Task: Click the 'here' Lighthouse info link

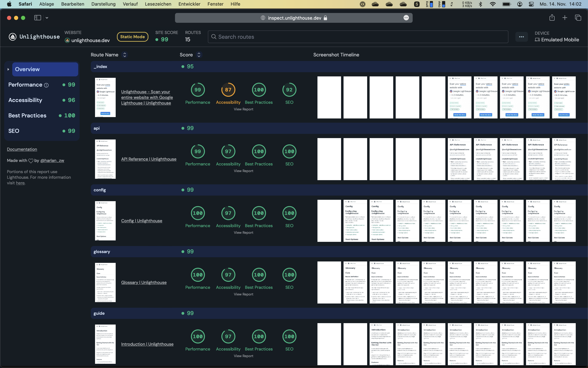Action: [x=20, y=183]
